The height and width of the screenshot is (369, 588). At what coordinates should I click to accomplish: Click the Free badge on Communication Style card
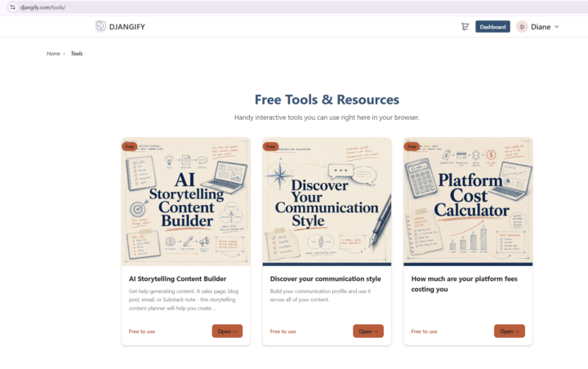(x=270, y=147)
